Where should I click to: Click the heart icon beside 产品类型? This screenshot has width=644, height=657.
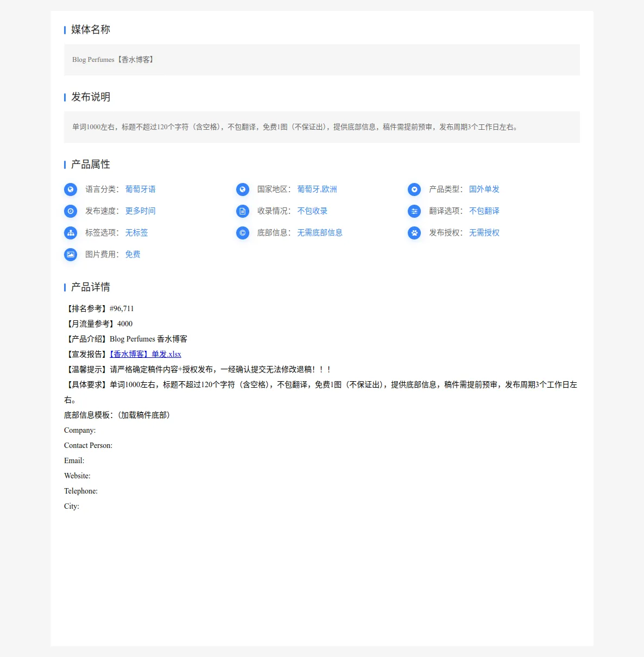coord(414,189)
